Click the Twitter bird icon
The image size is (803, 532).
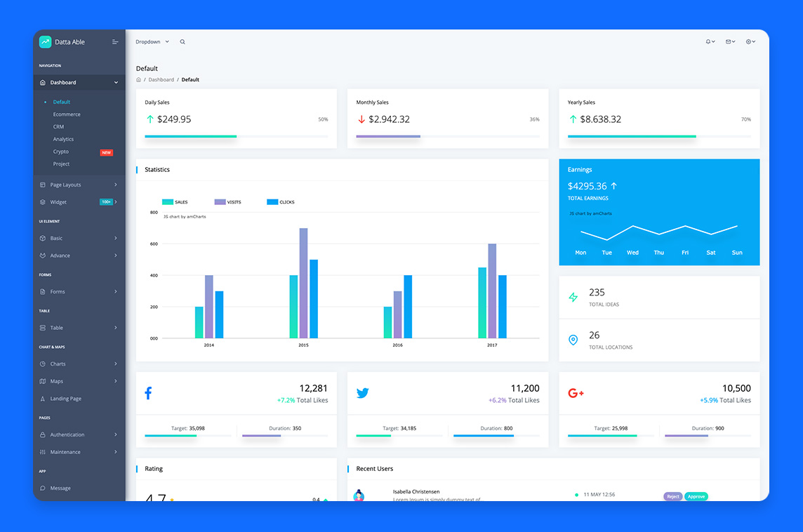click(x=363, y=393)
